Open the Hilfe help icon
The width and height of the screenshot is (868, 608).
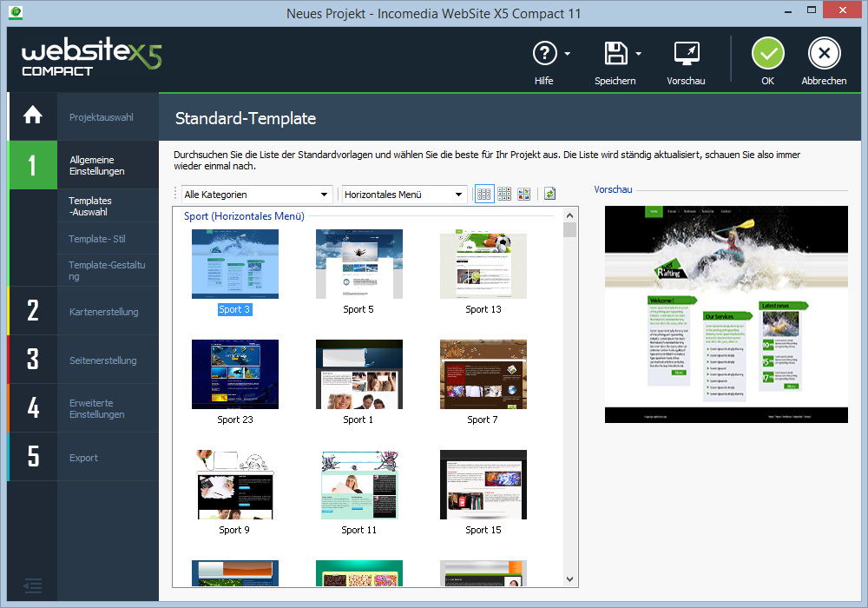(545, 53)
